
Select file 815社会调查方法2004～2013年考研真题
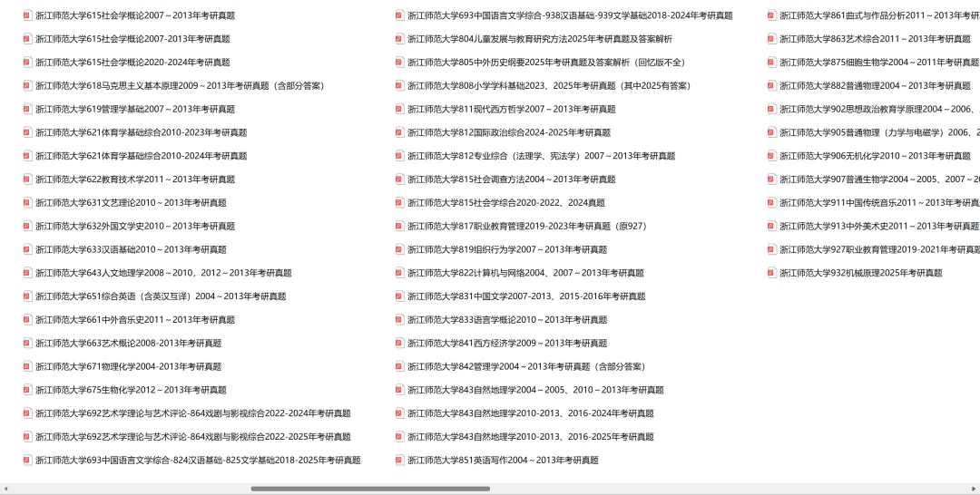(505, 180)
